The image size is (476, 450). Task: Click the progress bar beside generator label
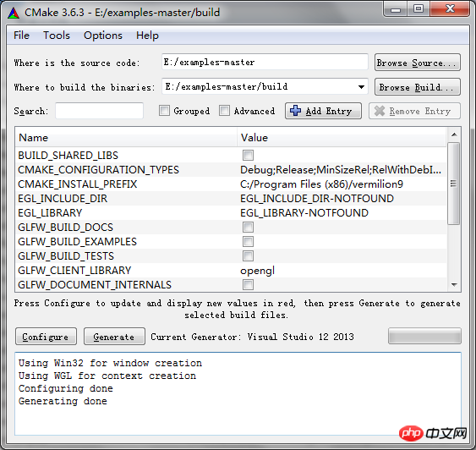[424, 336]
